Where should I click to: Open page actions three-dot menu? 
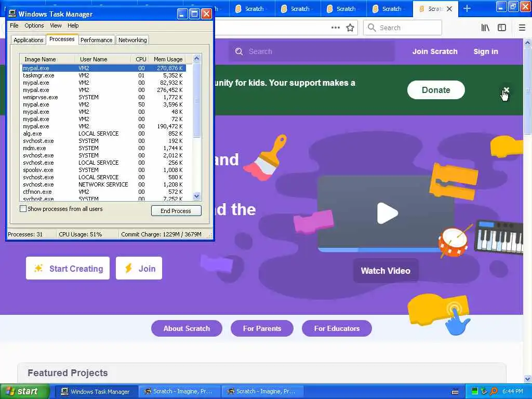[336, 28]
